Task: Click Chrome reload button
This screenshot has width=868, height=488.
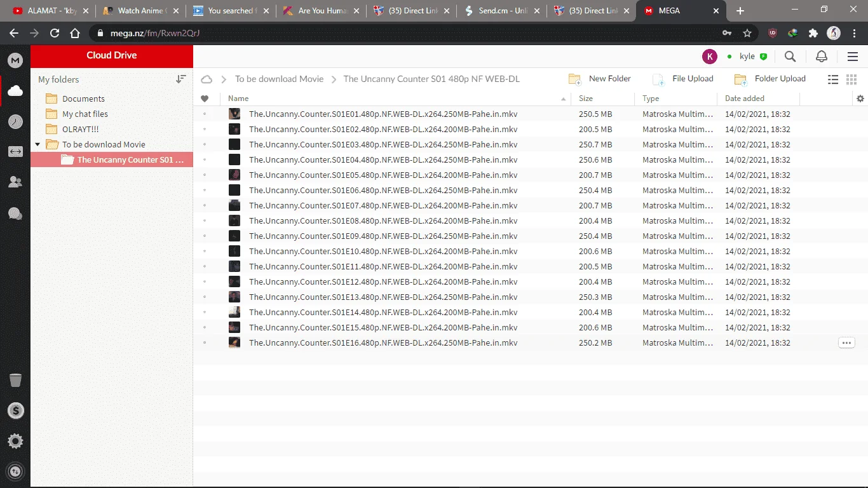Action: (55, 33)
